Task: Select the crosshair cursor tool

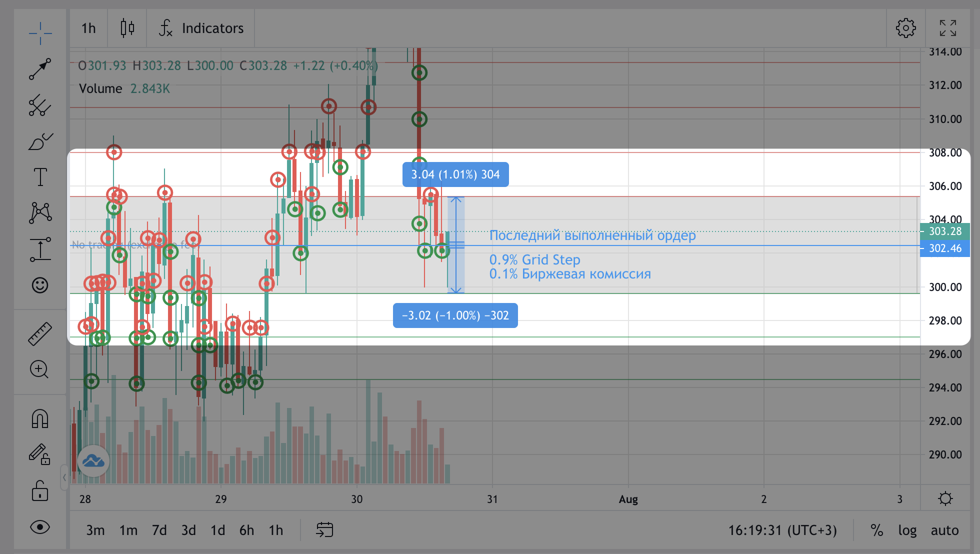Action: 40,33
